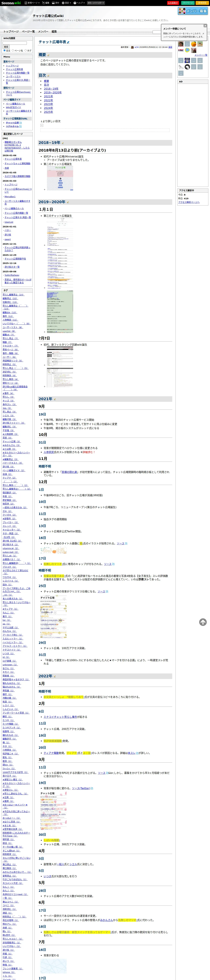Click the scroll-to-top arrow button
210x980 pixels.
click(x=203, y=622)
